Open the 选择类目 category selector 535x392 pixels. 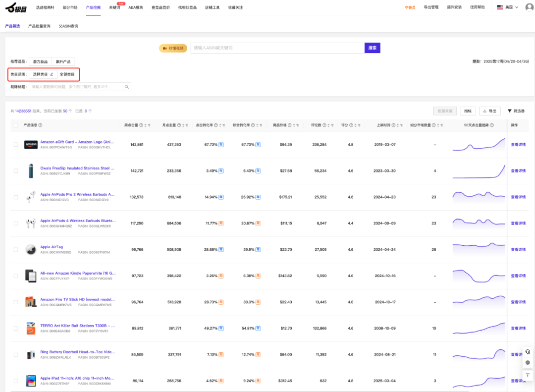(43, 74)
